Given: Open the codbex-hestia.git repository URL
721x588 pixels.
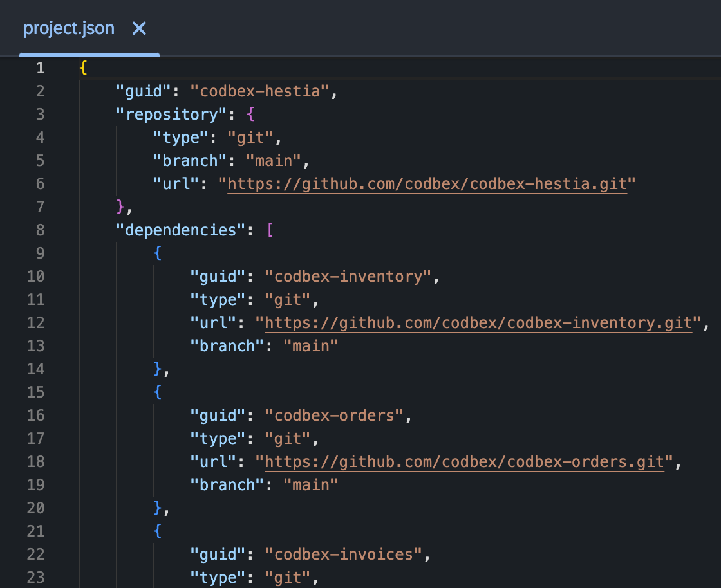Looking at the screenshot, I should (x=427, y=184).
